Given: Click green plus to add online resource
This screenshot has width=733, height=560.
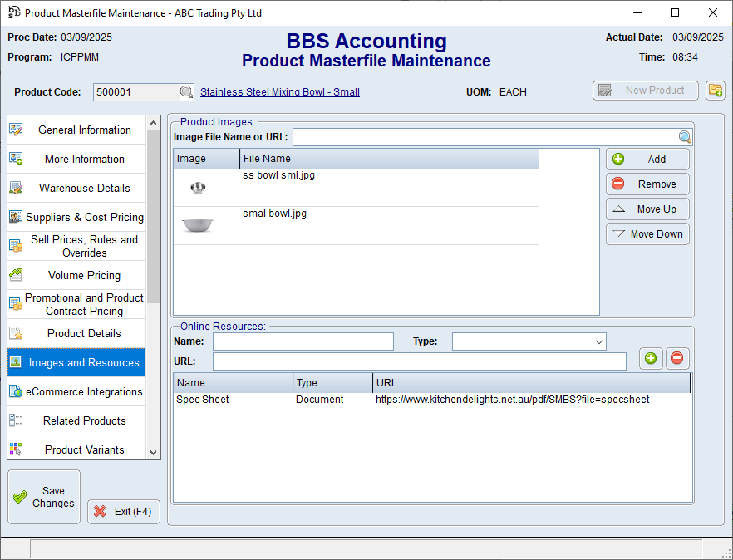Looking at the screenshot, I should 651,358.
